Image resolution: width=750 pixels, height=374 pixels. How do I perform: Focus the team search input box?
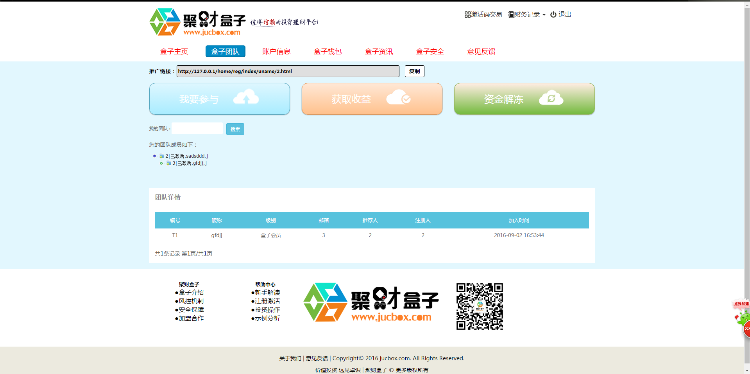(198, 129)
